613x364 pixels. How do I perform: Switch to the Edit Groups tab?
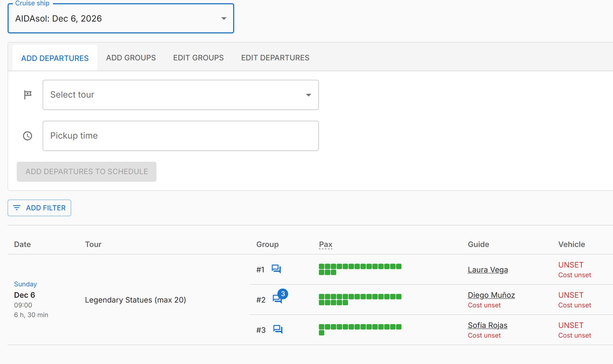(198, 58)
